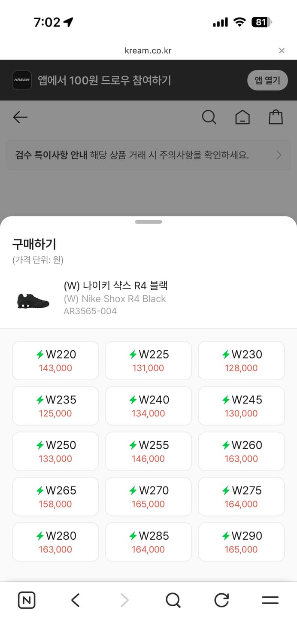Screen dimensions: 297x644
Task: Tap the 앱 열기 button to open app
Action: click(x=267, y=80)
